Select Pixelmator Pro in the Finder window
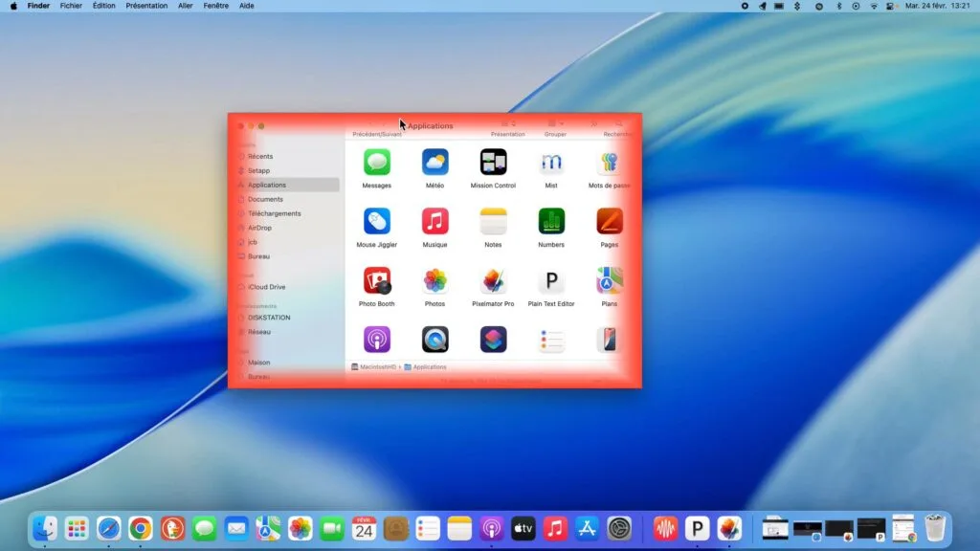The height and width of the screenshot is (551, 980). click(493, 280)
